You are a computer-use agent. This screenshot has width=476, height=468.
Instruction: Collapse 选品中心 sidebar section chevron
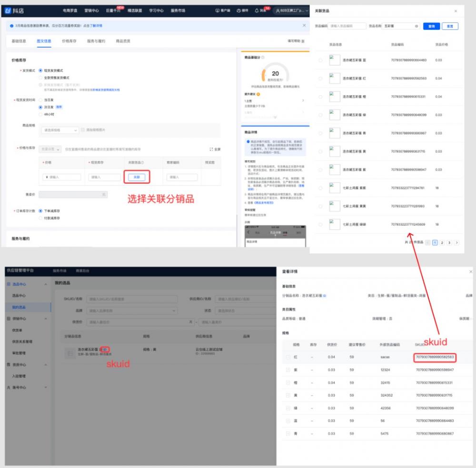coord(46,284)
